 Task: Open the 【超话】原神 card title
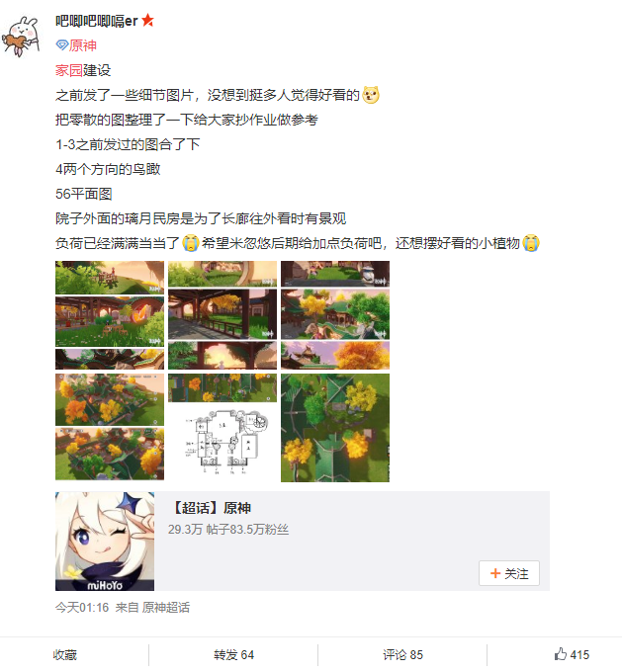coord(211,508)
